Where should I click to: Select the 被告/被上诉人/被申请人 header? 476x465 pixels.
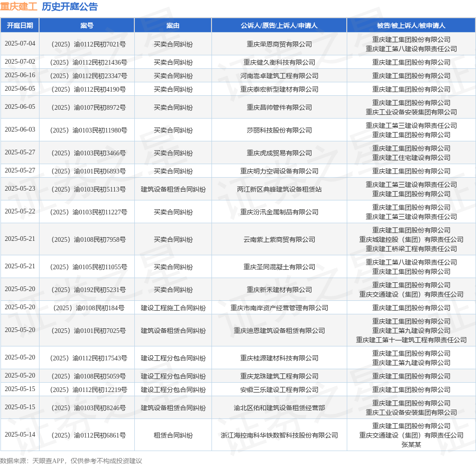click(411, 26)
